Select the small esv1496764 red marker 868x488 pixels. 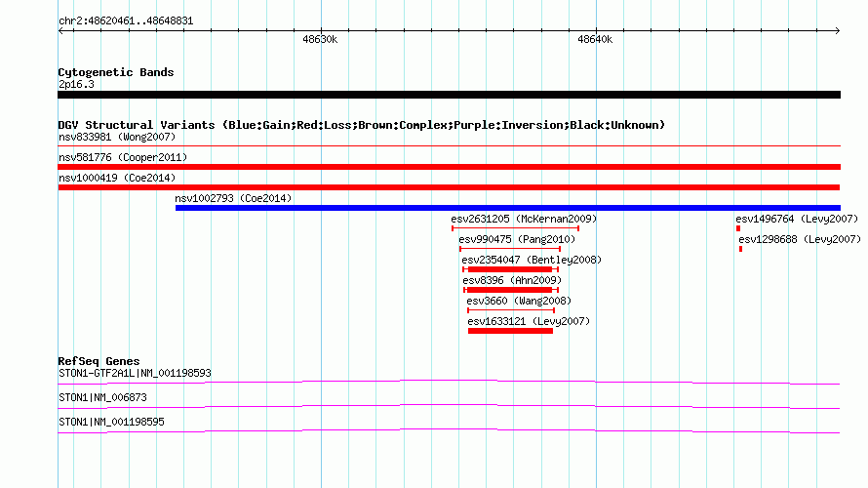coord(738,228)
